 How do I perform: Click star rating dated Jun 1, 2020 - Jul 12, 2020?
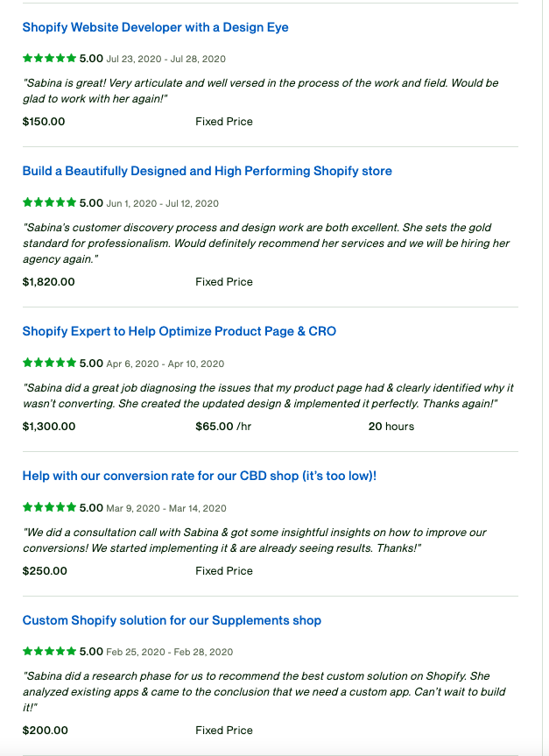(x=49, y=203)
